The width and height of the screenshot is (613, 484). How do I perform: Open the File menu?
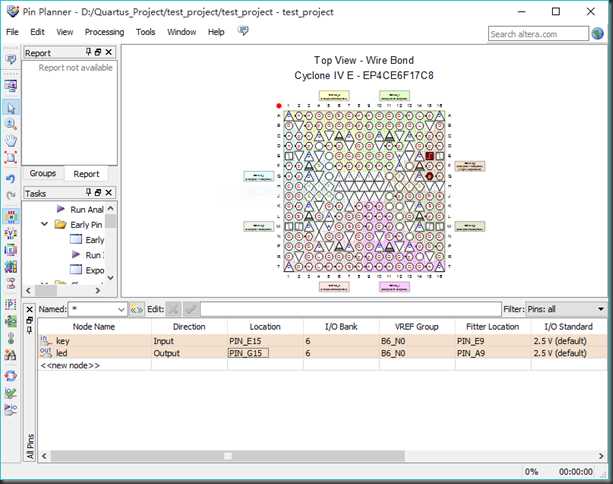tap(12, 32)
